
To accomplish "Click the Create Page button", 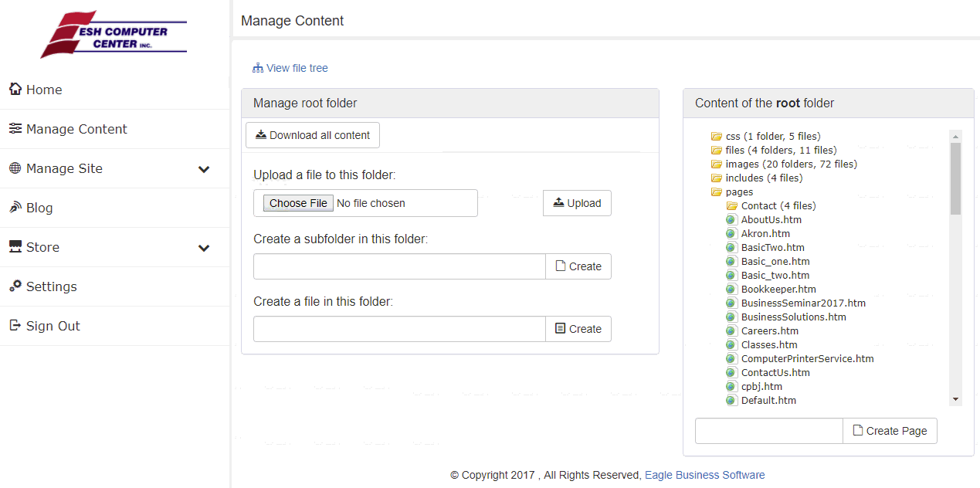I will [890, 431].
